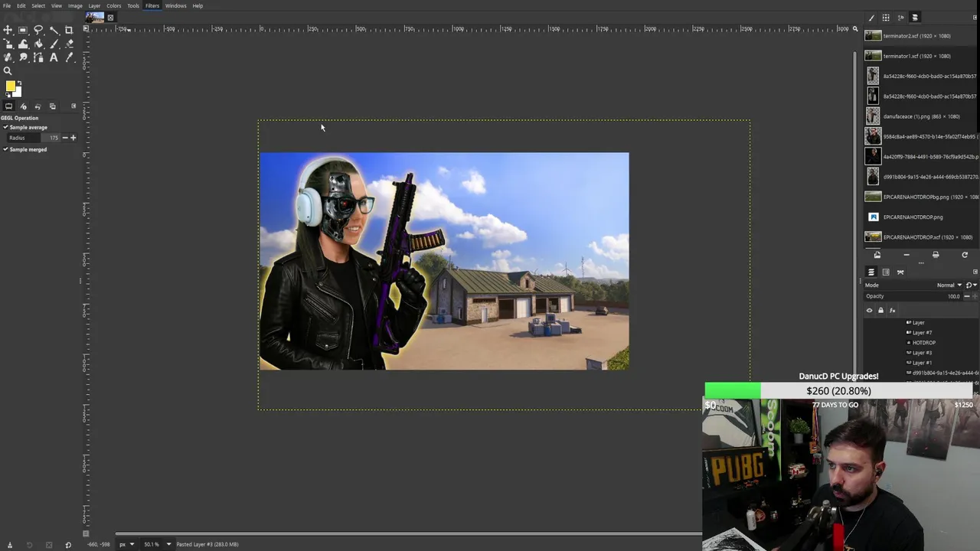Recreate preview with refresh icon
This screenshot has width=980, height=551.
point(965,255)
